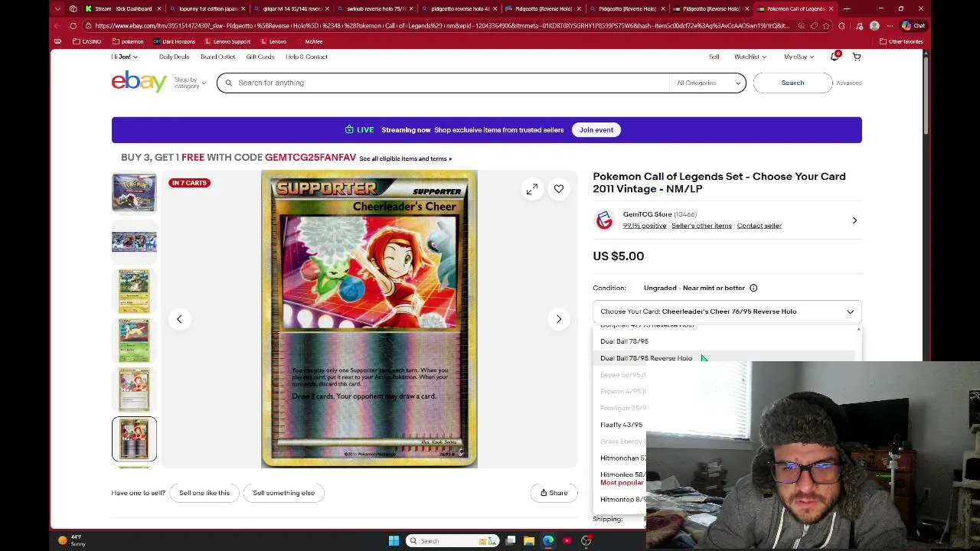Open the Brand Outlet link

click(x=217, y=57)
